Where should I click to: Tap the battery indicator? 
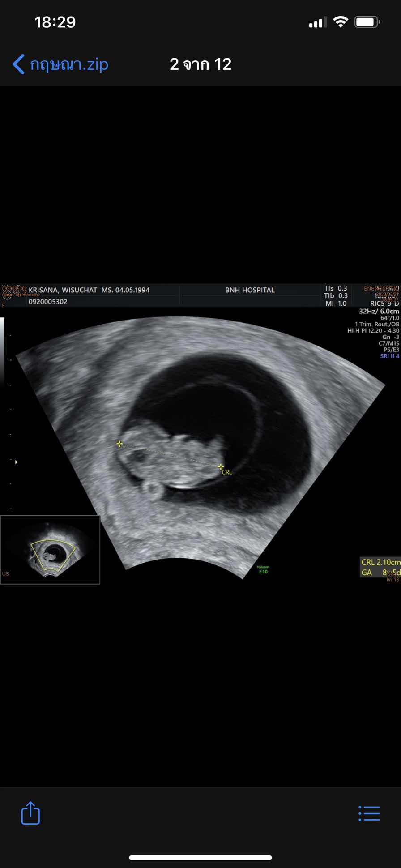(367, 22)
